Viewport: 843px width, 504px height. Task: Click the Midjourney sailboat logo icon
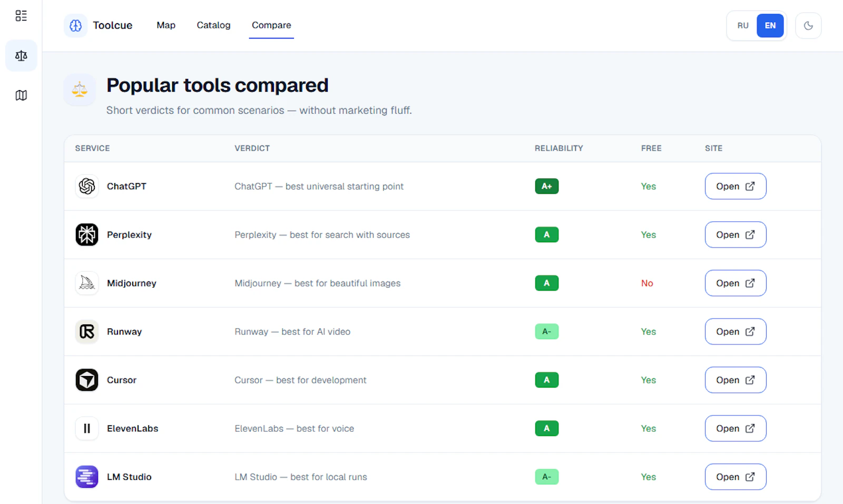click(87, 283)
